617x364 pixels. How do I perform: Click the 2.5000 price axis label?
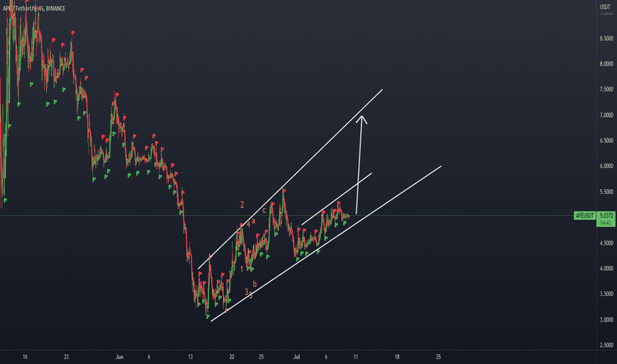coord(606,345)
